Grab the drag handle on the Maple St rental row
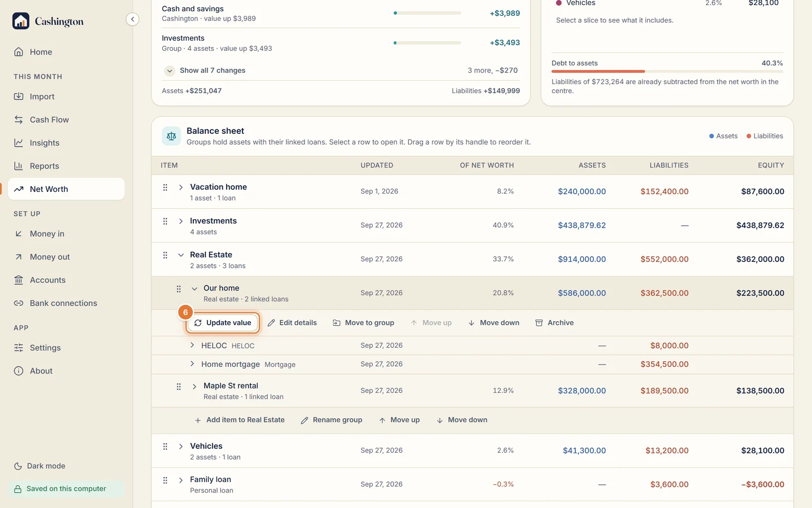This screenshot has height=508, width=812. 179,387
